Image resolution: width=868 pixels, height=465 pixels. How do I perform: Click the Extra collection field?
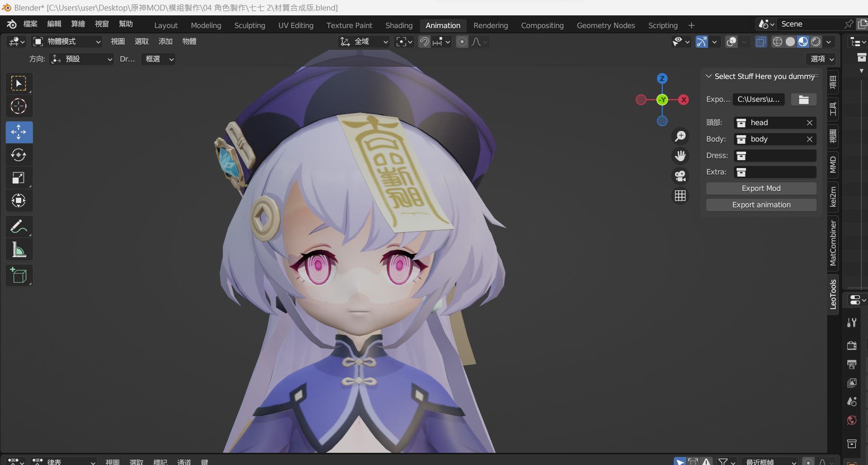(775, 172)
